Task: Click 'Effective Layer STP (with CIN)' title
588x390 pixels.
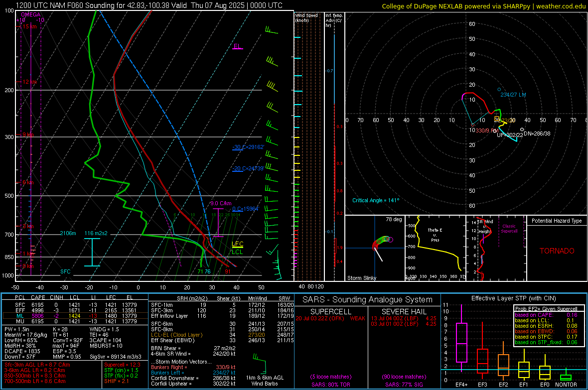Action: tap(513, 298)
